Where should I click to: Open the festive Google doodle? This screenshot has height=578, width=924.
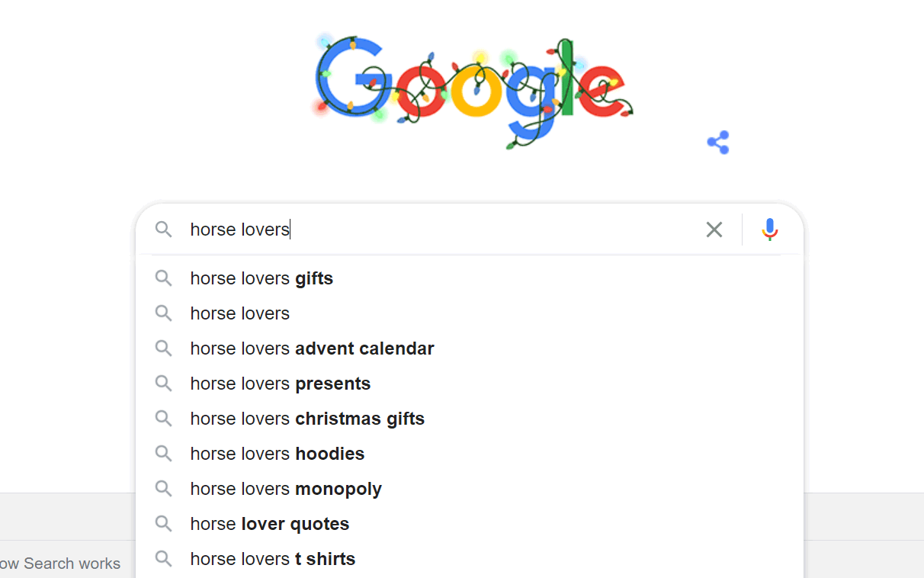pyautogui.click(x=471, y=90)
